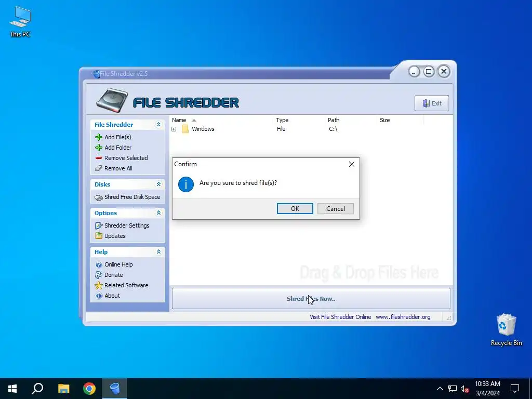Choose Remove All in sidebar
The height and width of the screenshot is (399, 532).
(118, 168)
